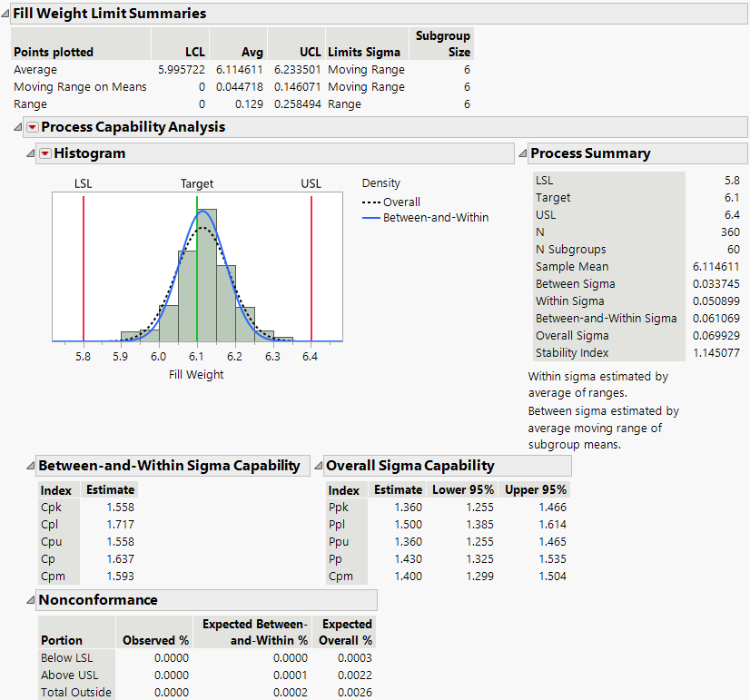Collapse the Process Summary panel
This screenshot has width=750, height=700.
(523, 153)
